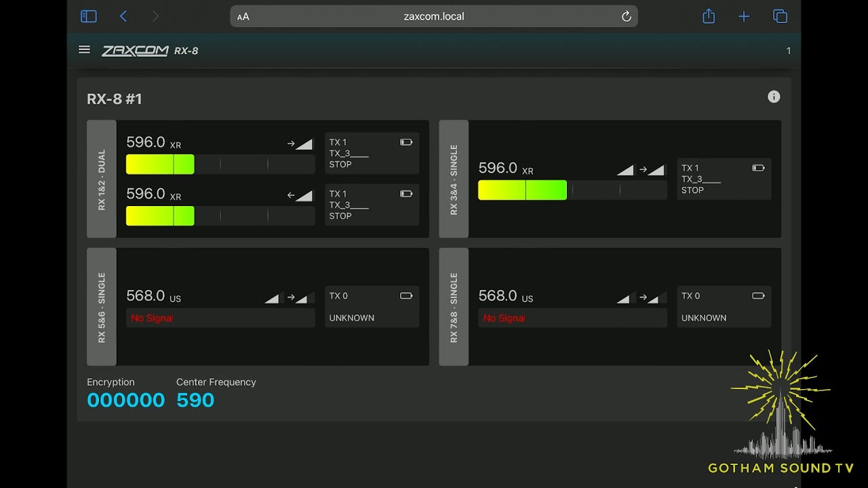This screenshot has height=488, width=868.
Task: Edit the Center Frequency value 590
Action: pyautogui.click(x=195, y=400)
